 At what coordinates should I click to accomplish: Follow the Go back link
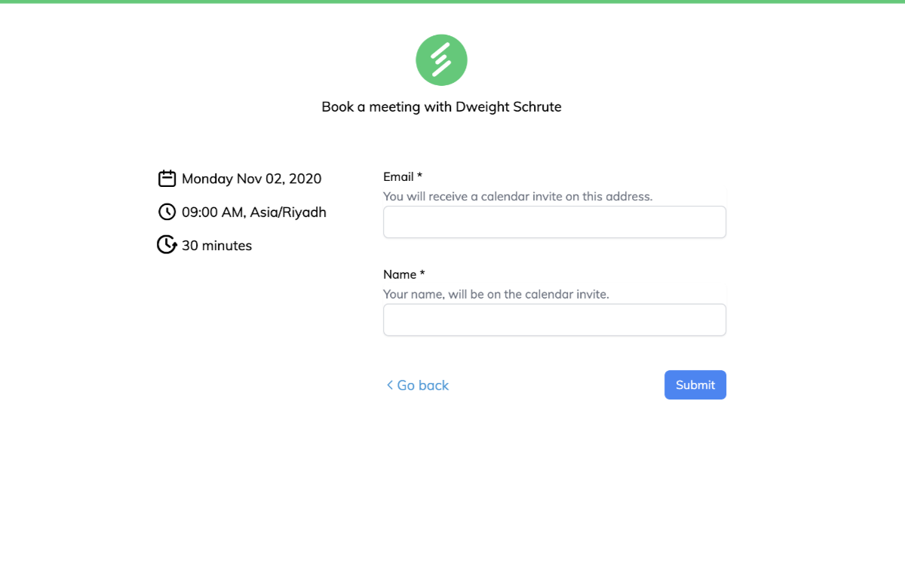418,385
